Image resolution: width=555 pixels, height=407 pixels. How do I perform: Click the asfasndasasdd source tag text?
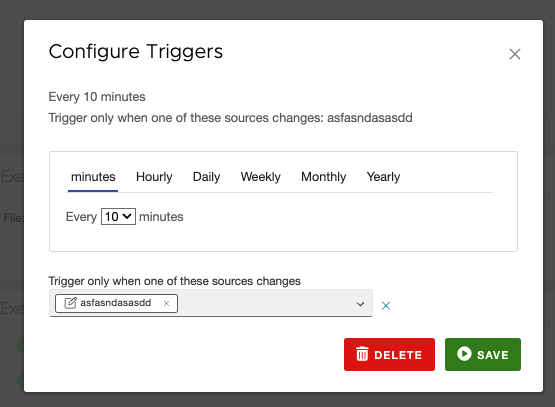[x=116, y=303]
